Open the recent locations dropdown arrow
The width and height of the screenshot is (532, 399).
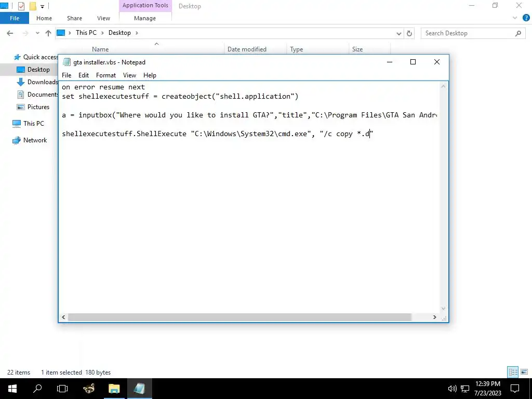pyautogui.click(x=37, y=33)
